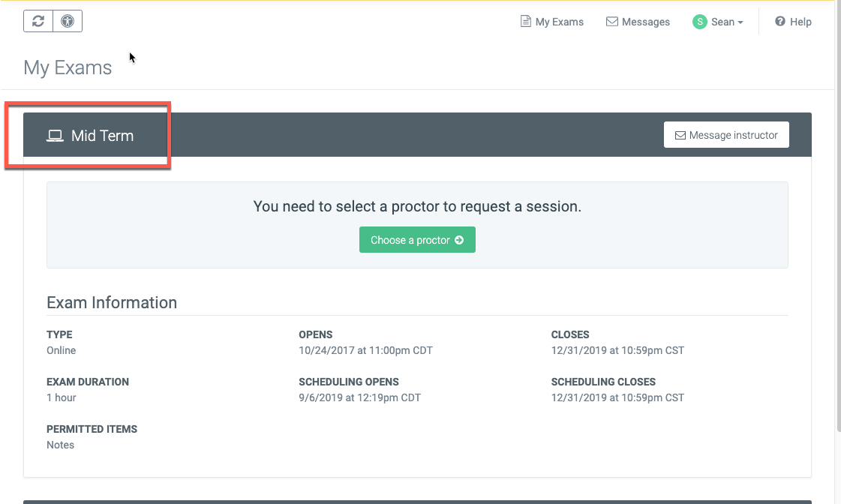Click Sean's green avatar circle
Screen dimensions: 841x504
[700, 22]
